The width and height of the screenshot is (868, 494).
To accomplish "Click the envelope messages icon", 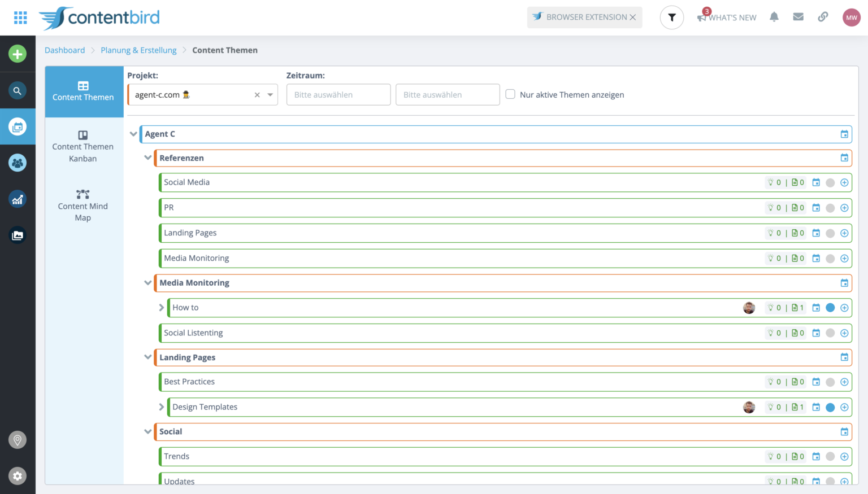I will click(798, 17).
